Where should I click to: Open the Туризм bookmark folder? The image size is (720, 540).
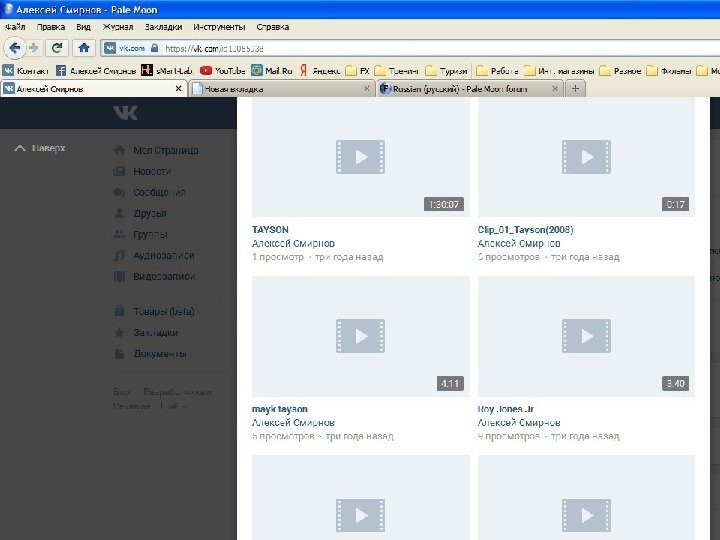[446, 71]
